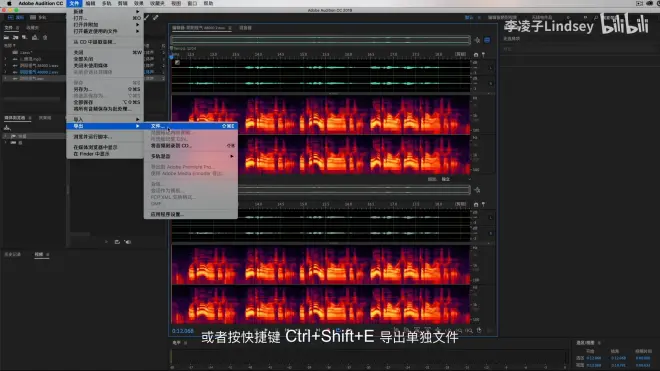Expand the 打开并附加 submenu
Screen dimensions: 660x371
click(105, 25)
